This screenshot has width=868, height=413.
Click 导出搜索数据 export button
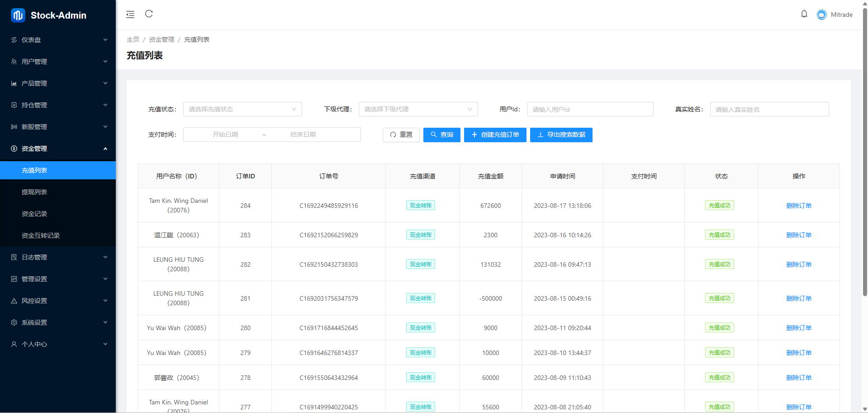click(561, 134)
